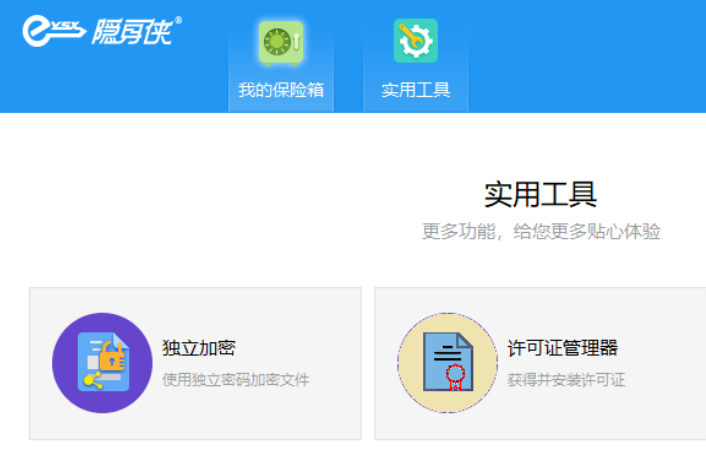This screenshot has height=450, width=706.
Task: Switch to 实用工具 tab label
Action: tap(416, 90)
